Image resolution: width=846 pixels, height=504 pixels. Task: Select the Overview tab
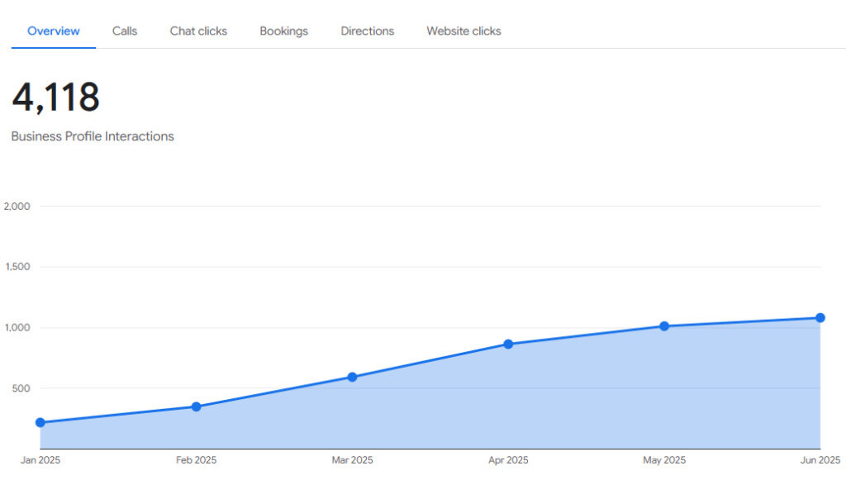tap(54, 31)
